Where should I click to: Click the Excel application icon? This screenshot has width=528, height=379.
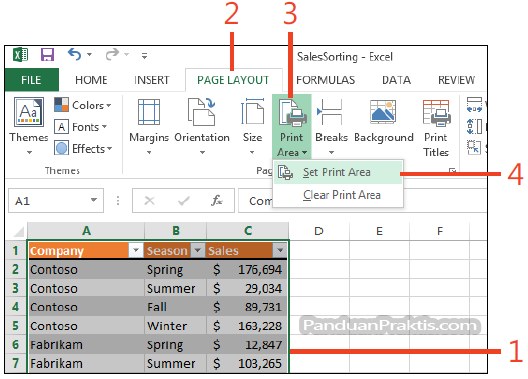click(20, 55)
